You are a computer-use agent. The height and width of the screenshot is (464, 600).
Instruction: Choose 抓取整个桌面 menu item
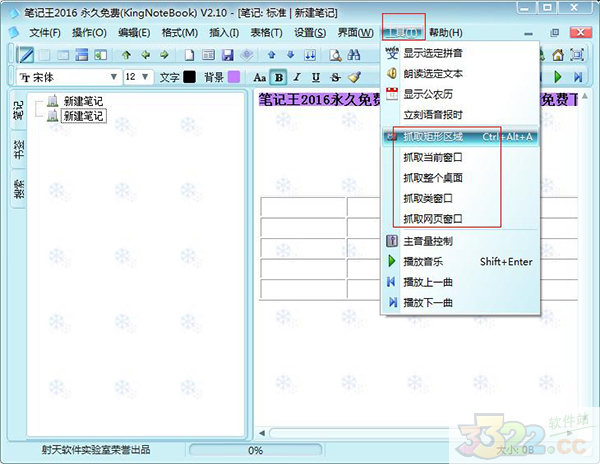[461, 178]
